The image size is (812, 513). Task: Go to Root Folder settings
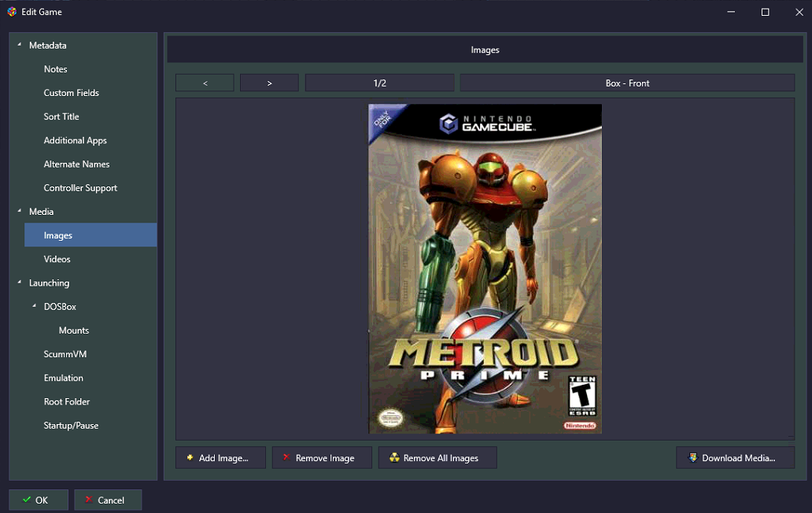tap(67, 402)
